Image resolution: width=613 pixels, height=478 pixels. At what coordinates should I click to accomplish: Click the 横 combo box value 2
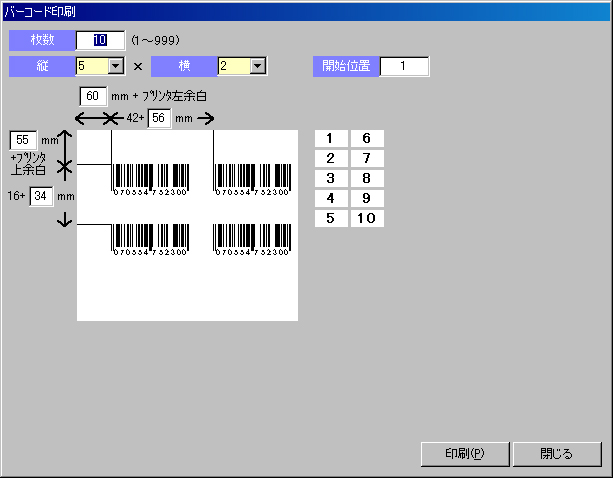234,66
